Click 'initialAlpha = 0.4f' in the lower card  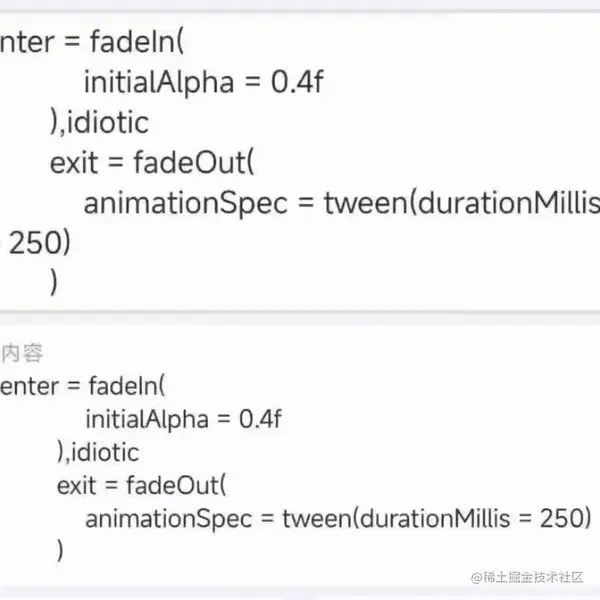coord(185,419)
